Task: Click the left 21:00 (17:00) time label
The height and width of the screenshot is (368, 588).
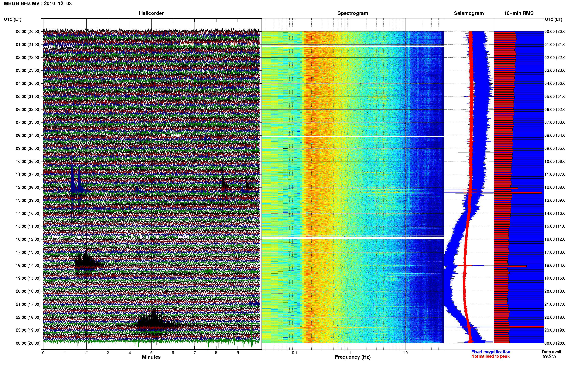Action: (28, 304)
